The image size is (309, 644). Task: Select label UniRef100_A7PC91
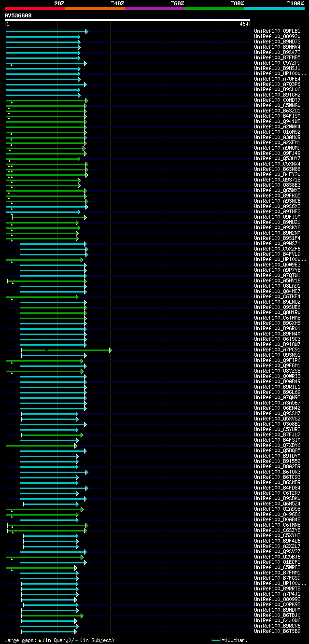point(278,350)
